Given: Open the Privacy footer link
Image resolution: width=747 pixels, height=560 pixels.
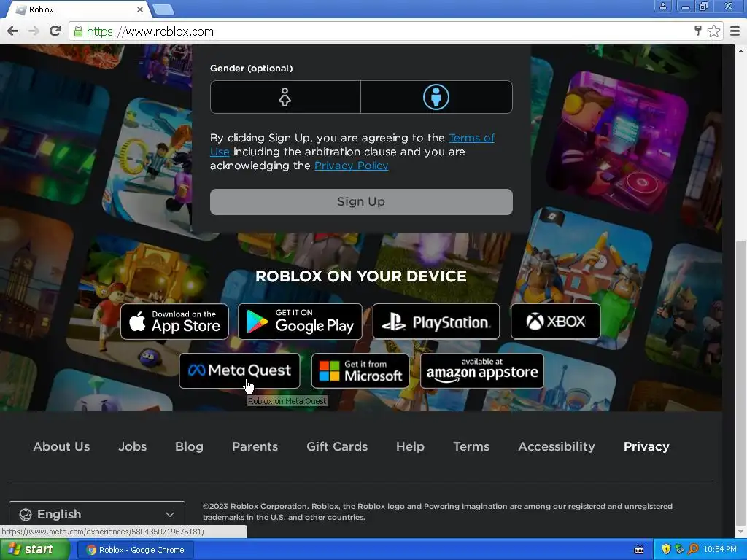Looking at the screenshot, I should (x=646, y=446).
